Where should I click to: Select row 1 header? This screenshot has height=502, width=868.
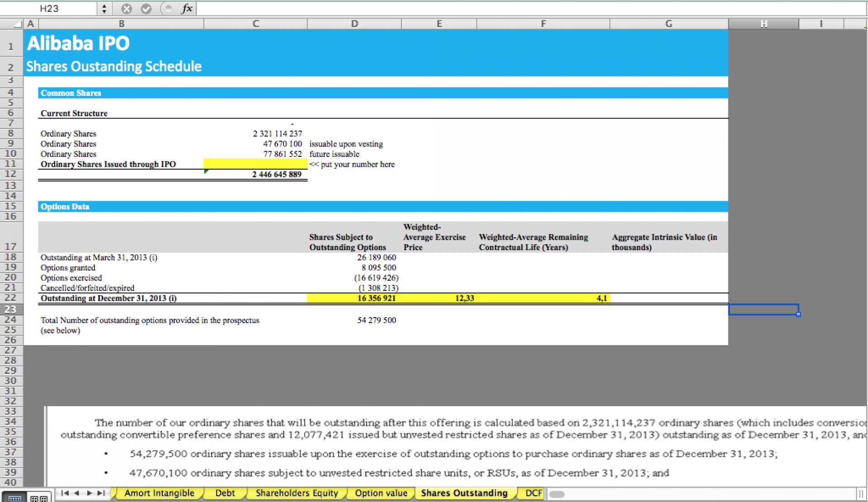11,43
